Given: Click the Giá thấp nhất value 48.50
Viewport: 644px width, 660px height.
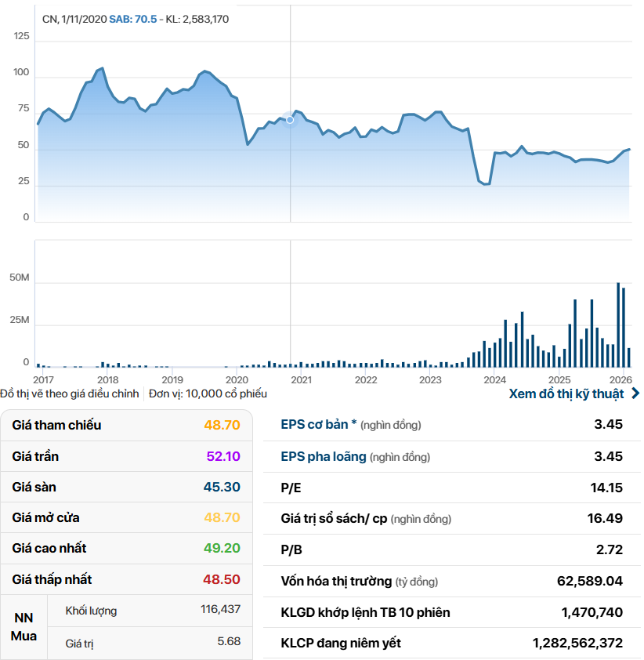Looking at the screenshot, I should point(222,579).
